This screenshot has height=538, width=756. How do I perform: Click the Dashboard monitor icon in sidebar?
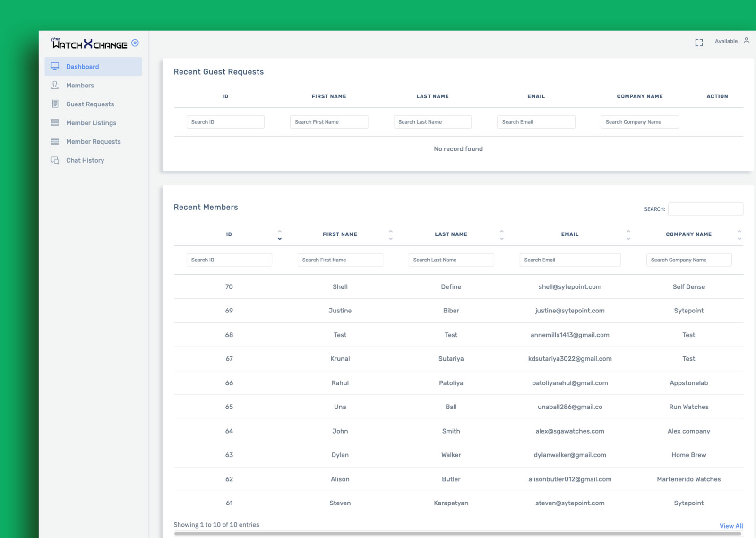pyautogui.click(x=55, y=67)
